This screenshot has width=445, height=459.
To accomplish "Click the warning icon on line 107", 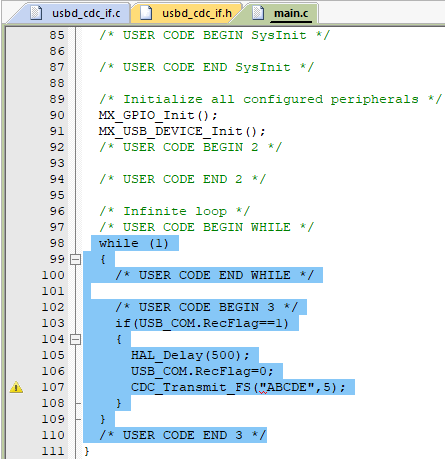I will (x=16, y=387).
